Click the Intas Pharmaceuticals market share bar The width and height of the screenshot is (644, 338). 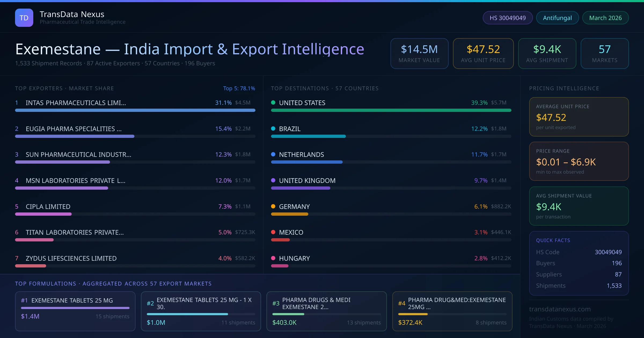(x=135, y=110)
